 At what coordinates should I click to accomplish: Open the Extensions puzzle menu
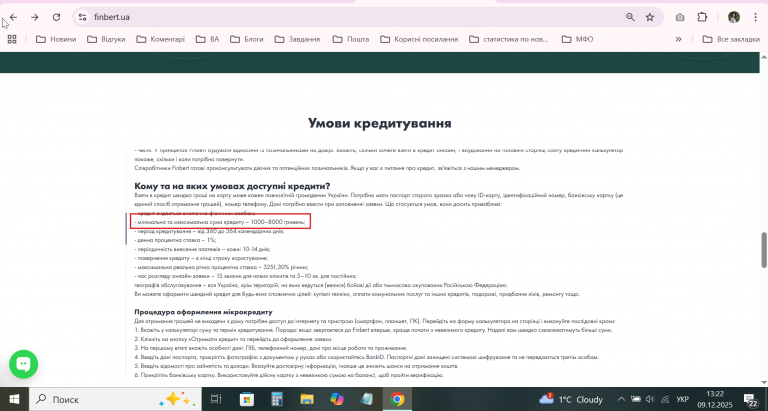click(702, 17)
